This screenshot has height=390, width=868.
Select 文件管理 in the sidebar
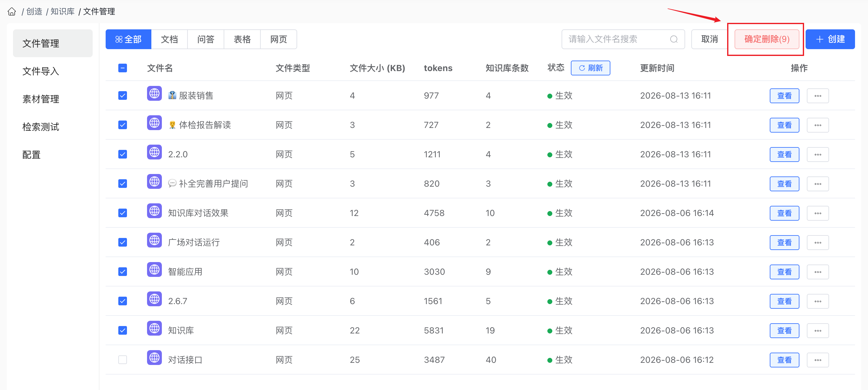click(53, 43)
